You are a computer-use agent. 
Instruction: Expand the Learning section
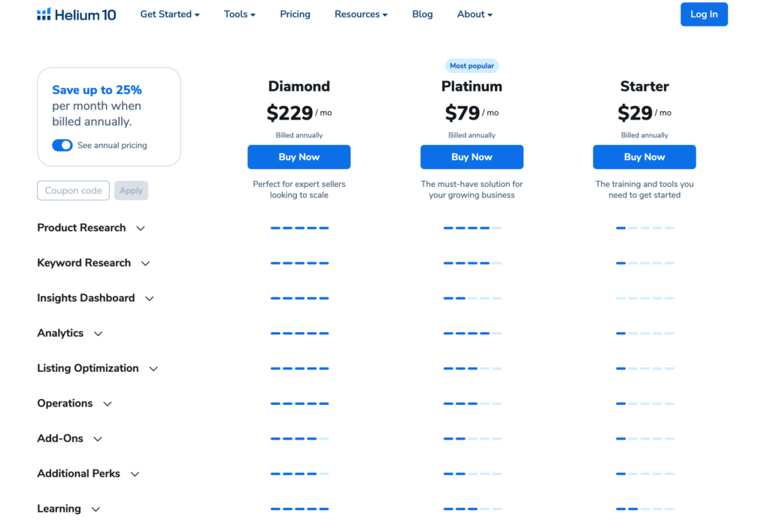[x=68, y=509]
